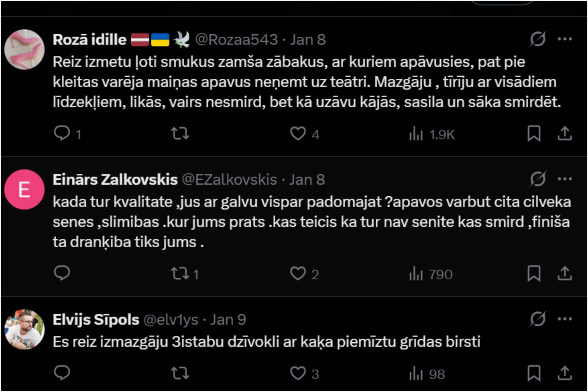The width and height of the screenshot is (588, 392).
Task: Like Elvijs Sīpols's tweet
Action: (298, 373)
